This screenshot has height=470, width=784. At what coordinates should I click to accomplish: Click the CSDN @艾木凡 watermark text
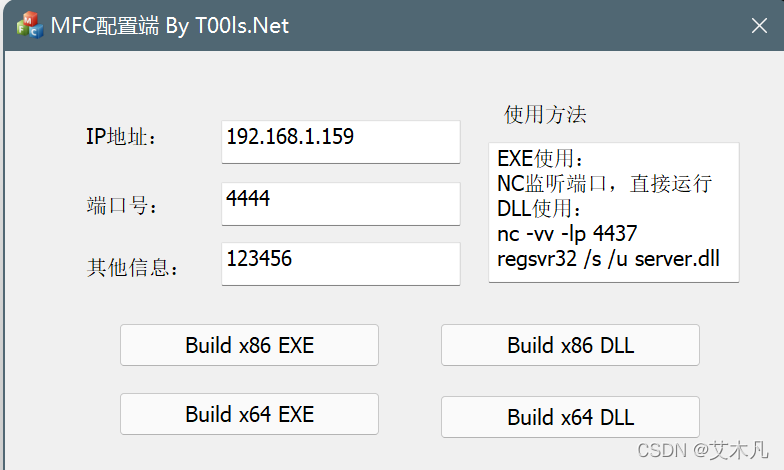702,450
